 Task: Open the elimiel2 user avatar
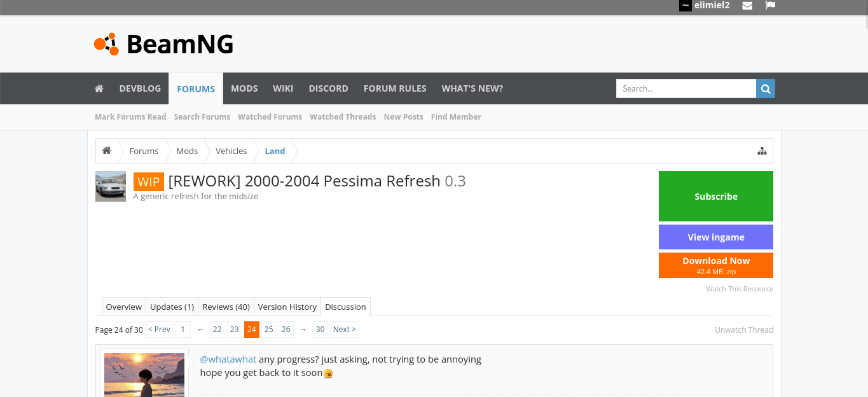pyautogui.click(x=685, y=6)
